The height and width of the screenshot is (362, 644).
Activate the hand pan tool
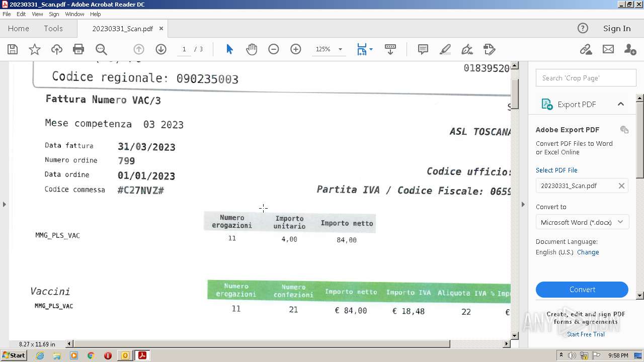(252, 49)
